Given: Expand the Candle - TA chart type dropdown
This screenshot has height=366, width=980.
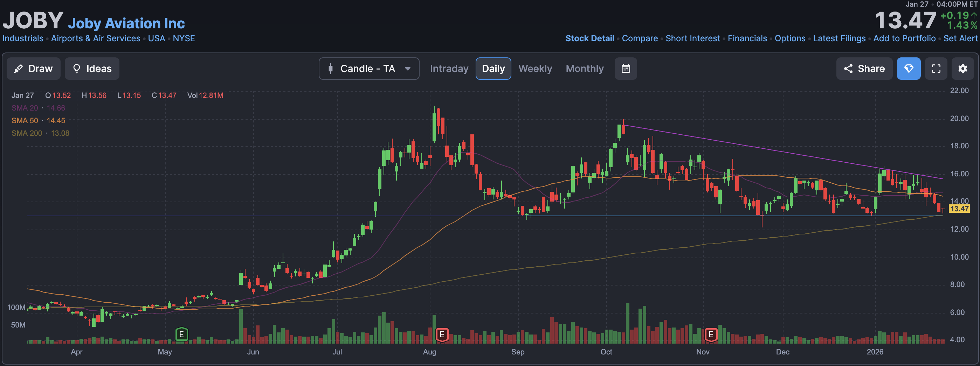Looking at the screenshot, I should coord(369,69).
